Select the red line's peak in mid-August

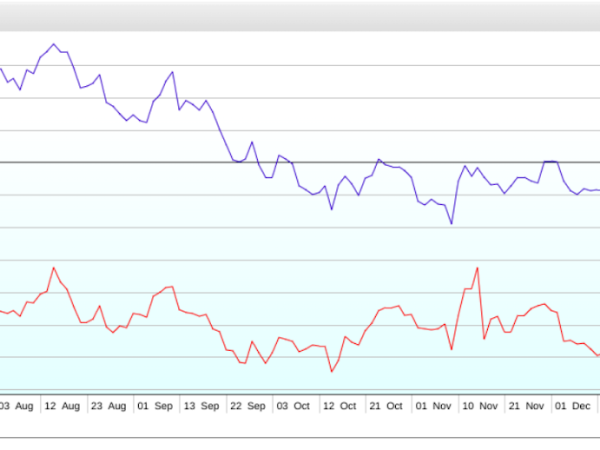54,267
